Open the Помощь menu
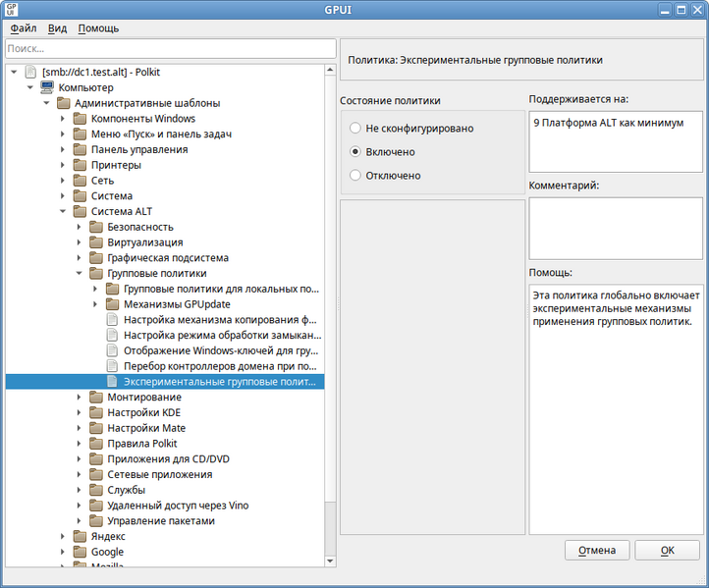The image size is (709, 588). 98,28
